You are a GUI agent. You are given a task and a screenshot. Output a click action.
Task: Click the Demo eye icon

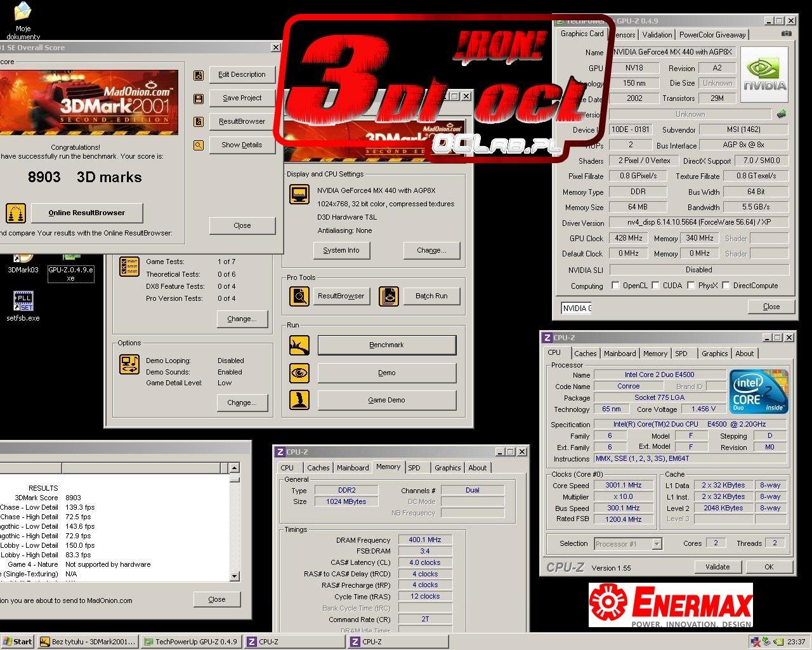pyautogui.click(x=299, y=373)
